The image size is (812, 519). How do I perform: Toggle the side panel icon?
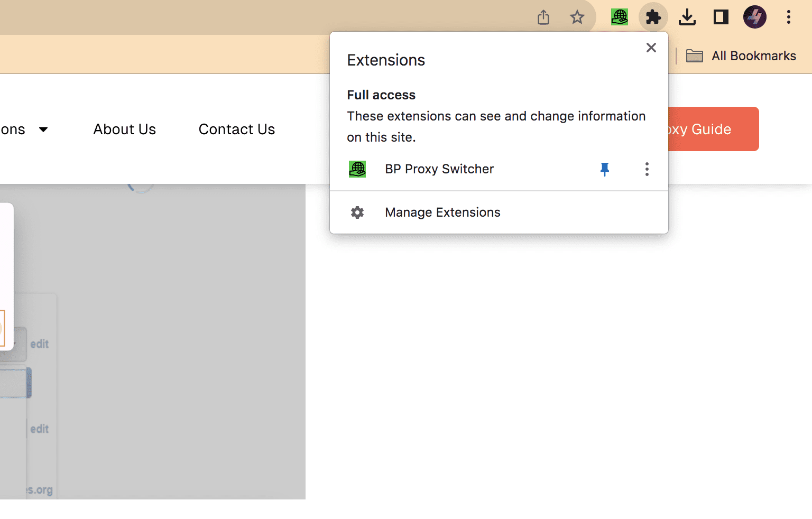(x=721, y=17)
